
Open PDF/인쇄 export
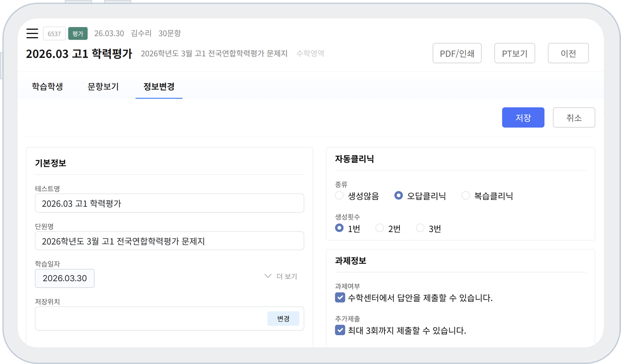coord(457,53)
